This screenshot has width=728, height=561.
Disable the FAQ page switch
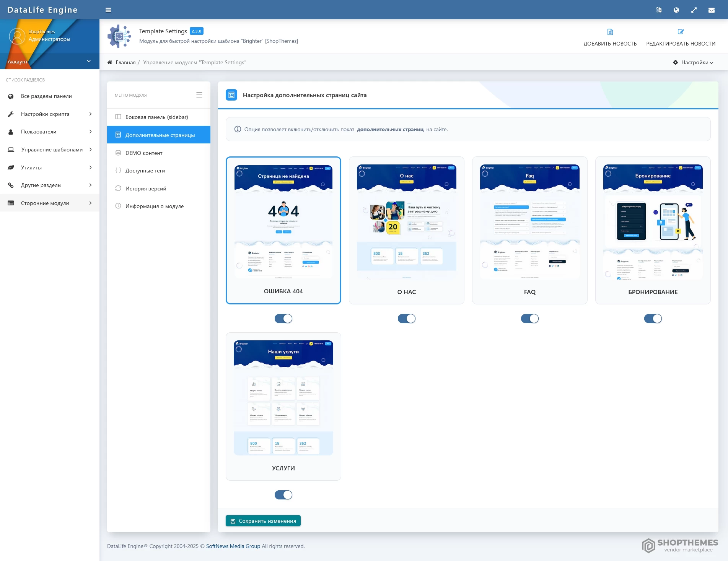(x=529, y=319)
